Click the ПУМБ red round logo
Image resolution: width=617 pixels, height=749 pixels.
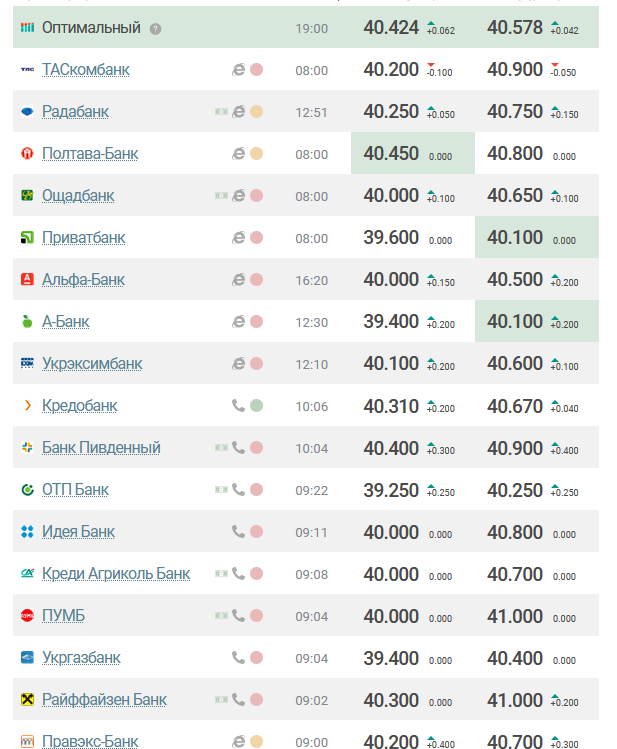pos(28,616)
